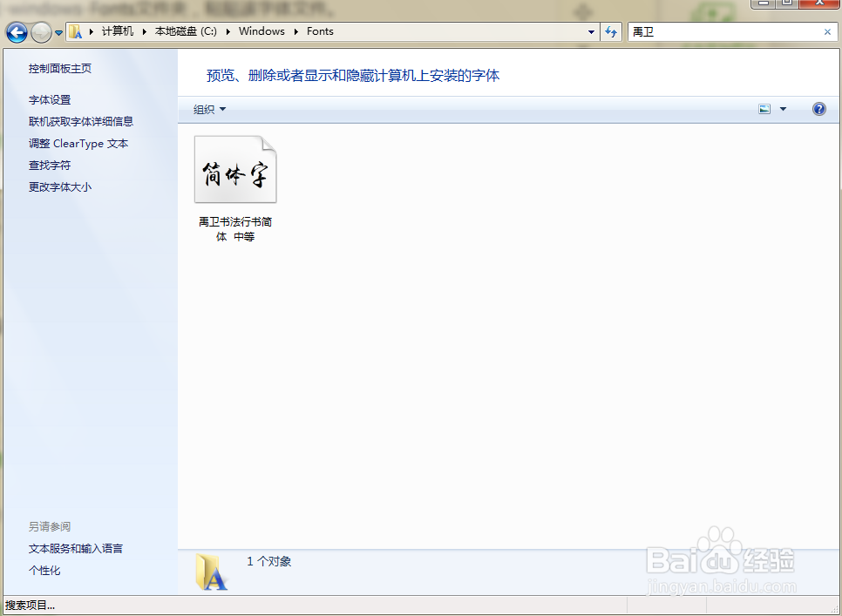Open 个性化 at the bottom sidebar

[x=45, y=570]
